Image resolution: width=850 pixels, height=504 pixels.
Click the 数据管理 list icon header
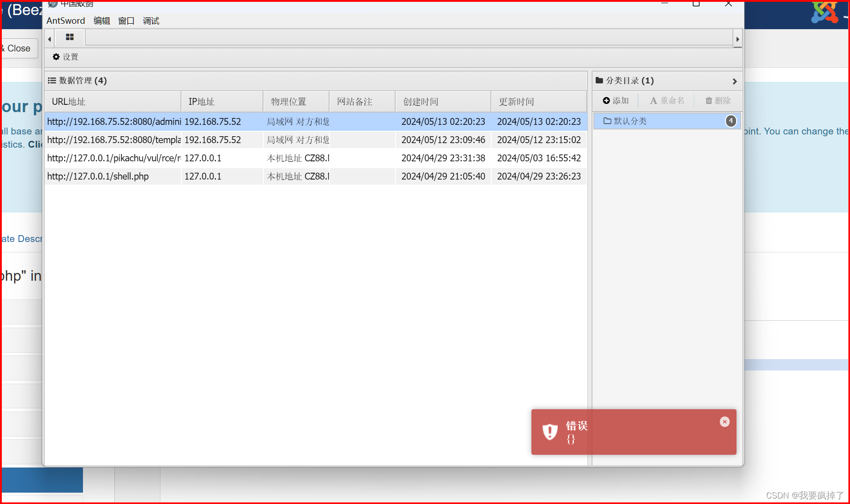(52, 81)
